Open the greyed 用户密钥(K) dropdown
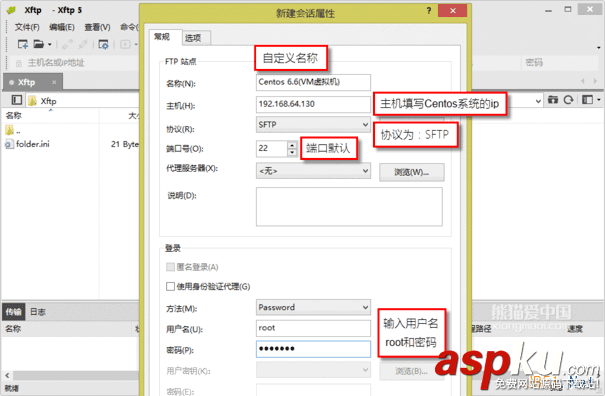The width and height of the screenshot is (605, 396). 313,371
